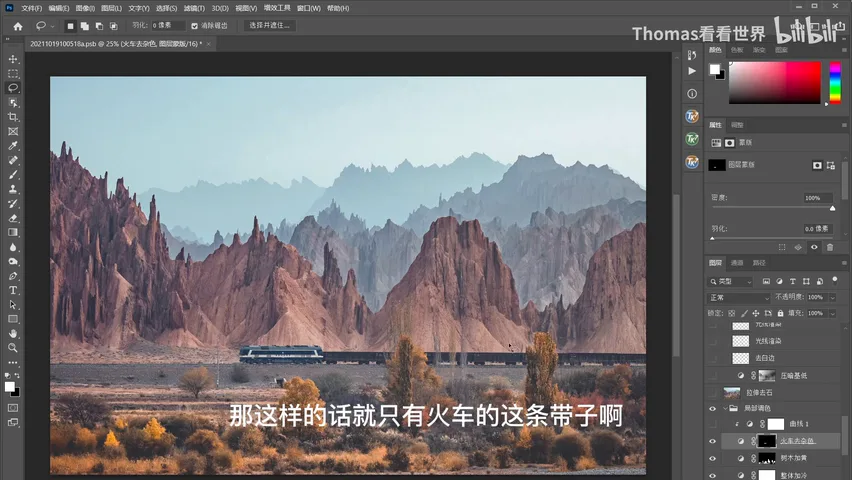The width and height of the screenshot is (852, 480).
Task: Show the 去白边 layer
Action: (x=712, y=358)
